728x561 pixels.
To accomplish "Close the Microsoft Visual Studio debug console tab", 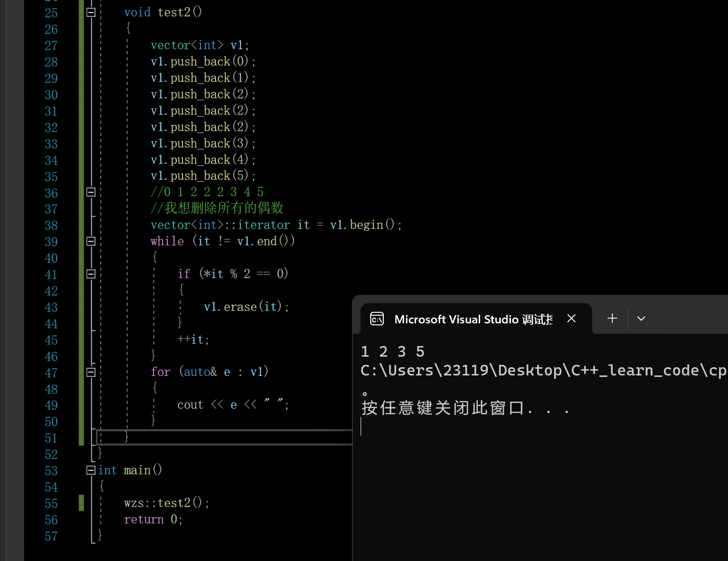I will pyautogui.click(x=571, y=318).
